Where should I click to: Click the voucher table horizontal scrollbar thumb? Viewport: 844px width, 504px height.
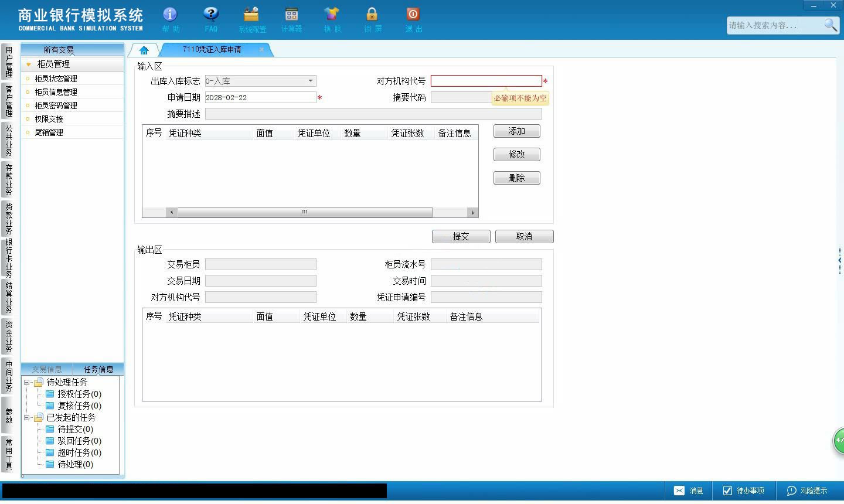click(305, 212)
